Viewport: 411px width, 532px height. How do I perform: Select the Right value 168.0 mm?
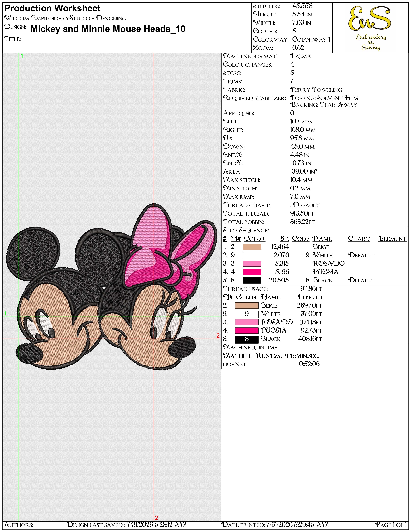pyautogui.click(x=303, y=130)
